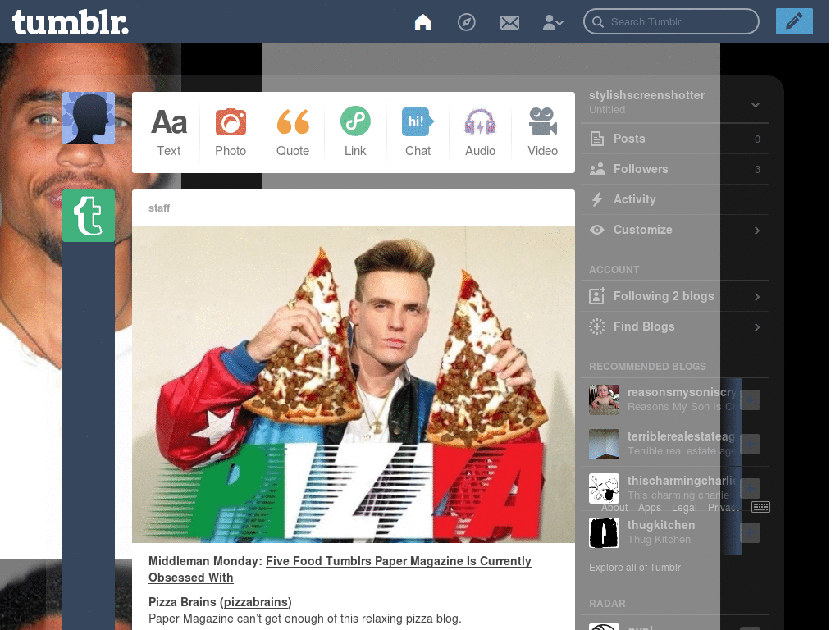Screen dimensions: 840x630
Task: Click the Customize eye icon
Action: (x=597, y=230)
